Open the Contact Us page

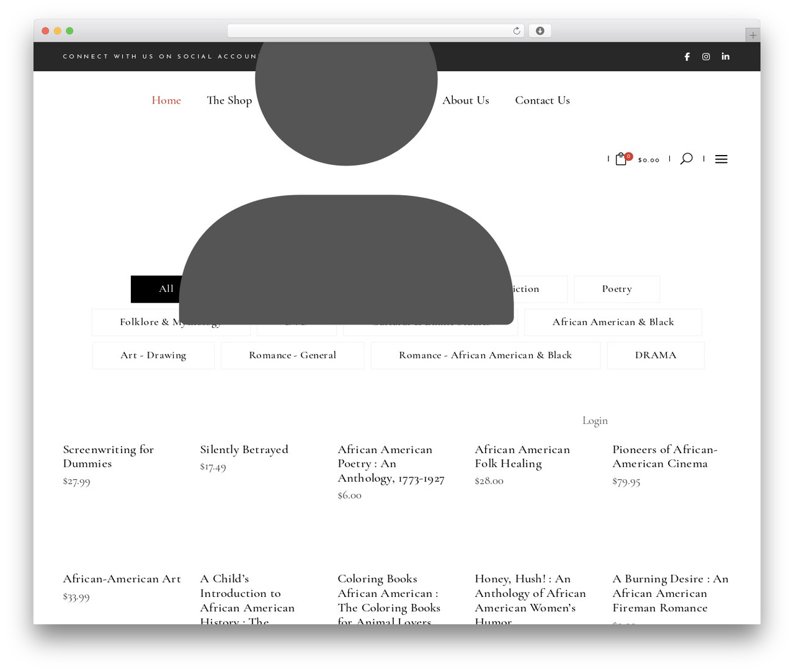[x=542, y=100]
